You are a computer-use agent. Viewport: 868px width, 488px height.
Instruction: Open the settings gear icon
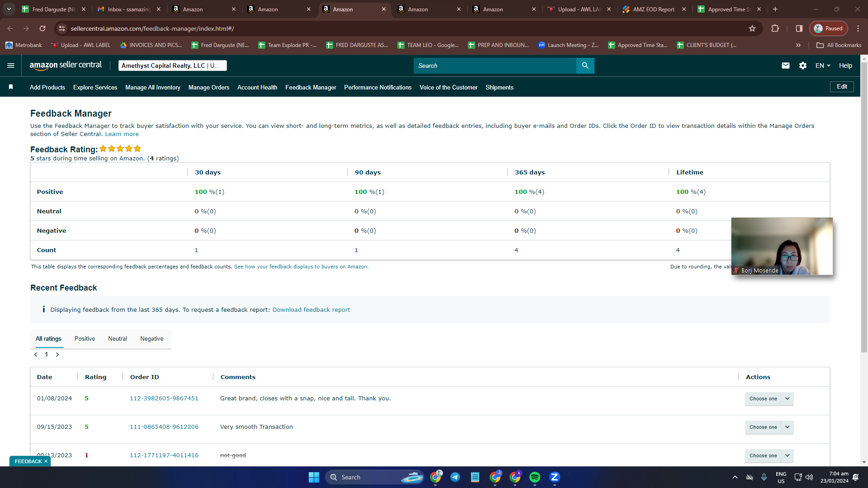(803, 66)
